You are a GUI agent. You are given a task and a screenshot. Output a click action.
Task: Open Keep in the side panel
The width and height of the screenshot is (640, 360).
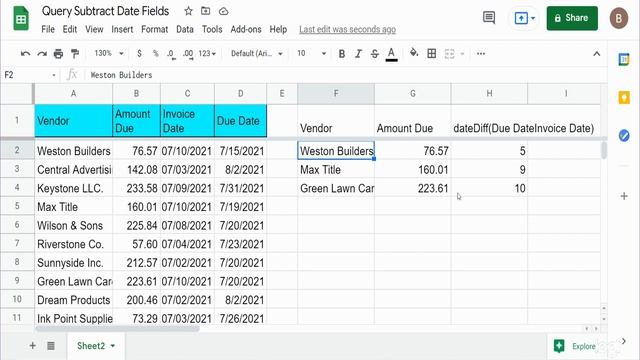pyautogui.click(x=624, y=98)
